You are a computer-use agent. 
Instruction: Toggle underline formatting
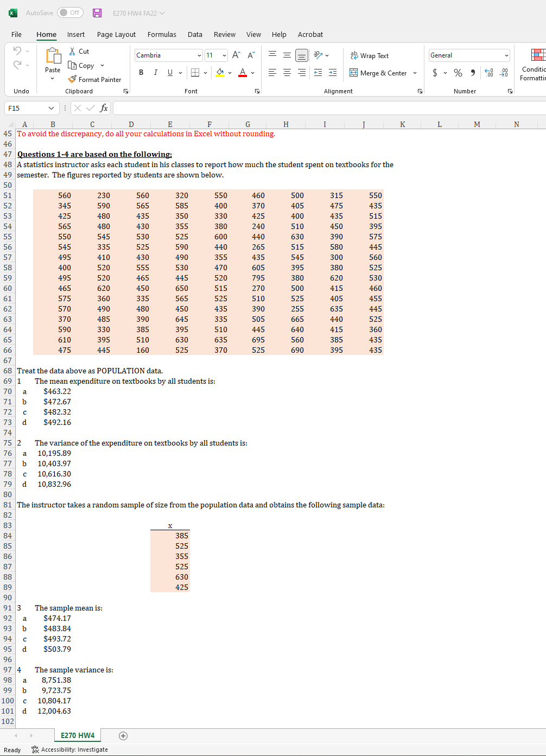pyautogui.click(x=169, y=72)
